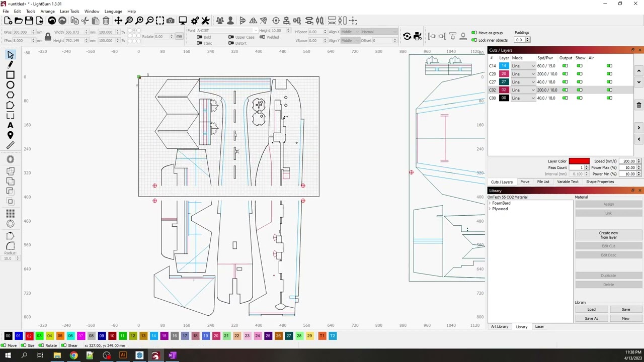
Task: Select the Ellipse drawing tool
Action: (11, 85)
